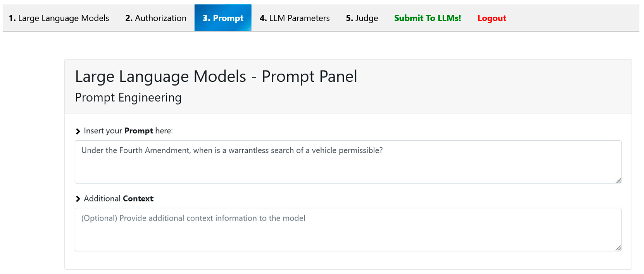The width and height of the screenshot is (644, 274).
Task: Select the active Prompt tab
Action: click(223, 18)
